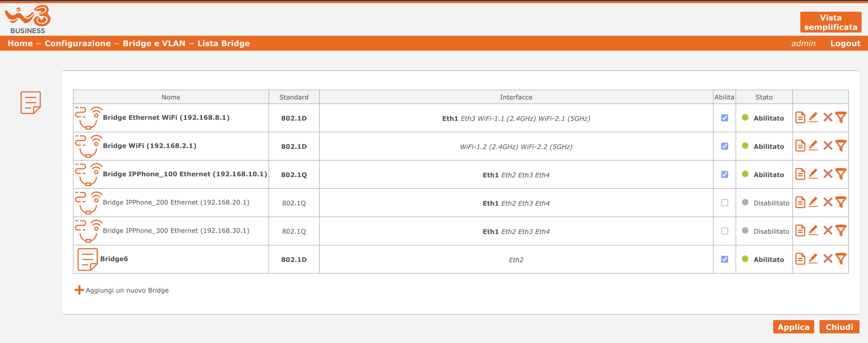Open details icon for Bridge IPPhone_300 row
868x343 pixels.
[x=800, y=231]
